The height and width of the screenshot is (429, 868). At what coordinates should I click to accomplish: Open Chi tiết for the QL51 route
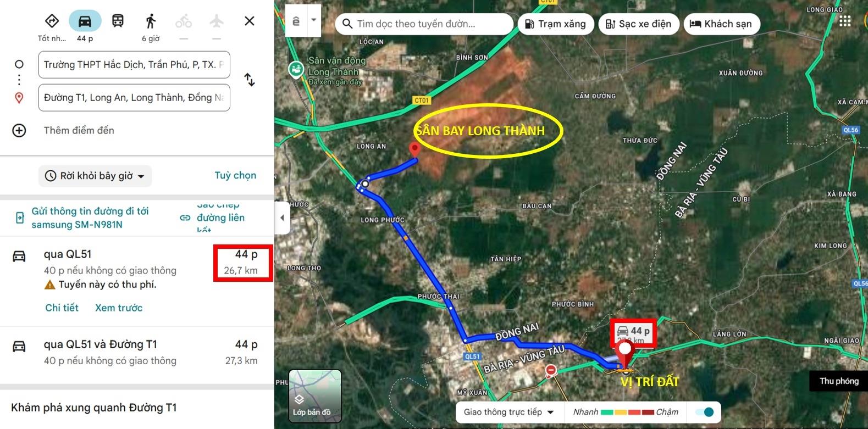click(x=62, y=308)
